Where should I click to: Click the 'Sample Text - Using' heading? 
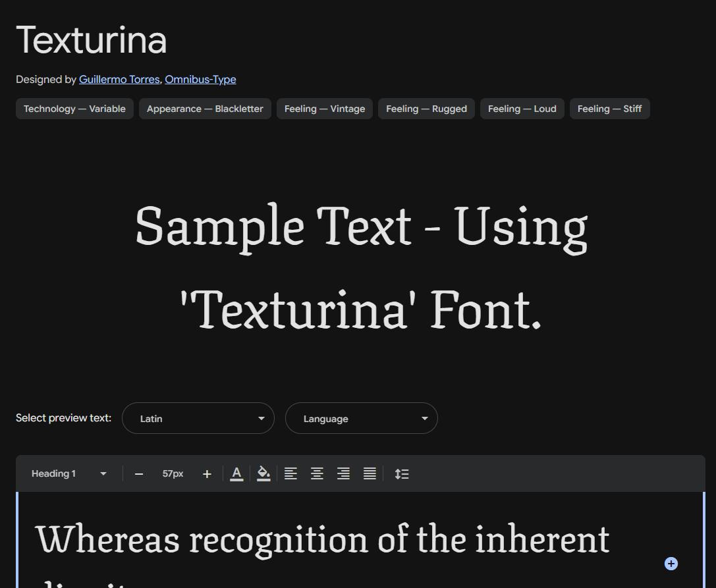pos(362,227)
